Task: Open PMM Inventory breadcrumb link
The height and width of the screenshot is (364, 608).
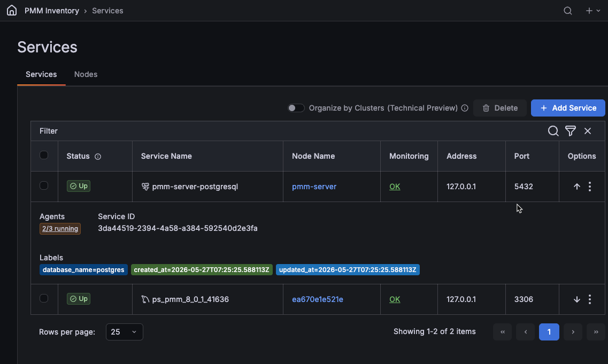Action: click(51, 11)
